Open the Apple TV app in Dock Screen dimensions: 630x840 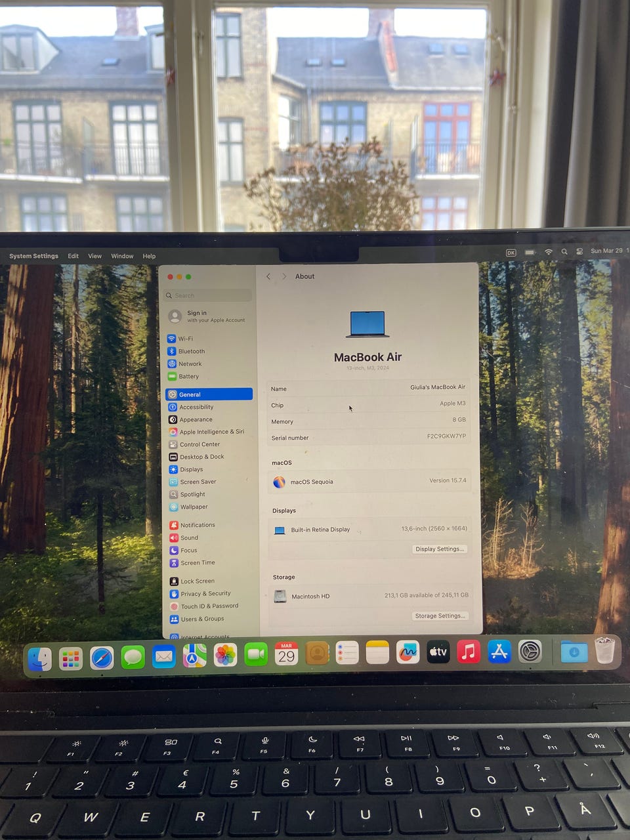[x=438, y=652]
